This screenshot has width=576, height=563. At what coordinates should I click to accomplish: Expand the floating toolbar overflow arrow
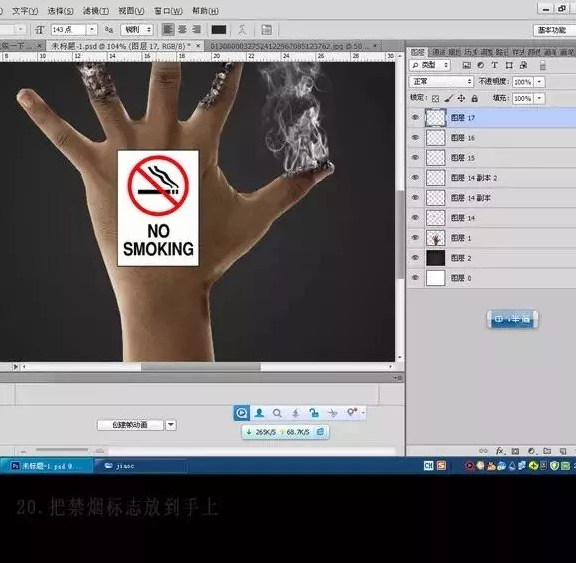(363, 413)
